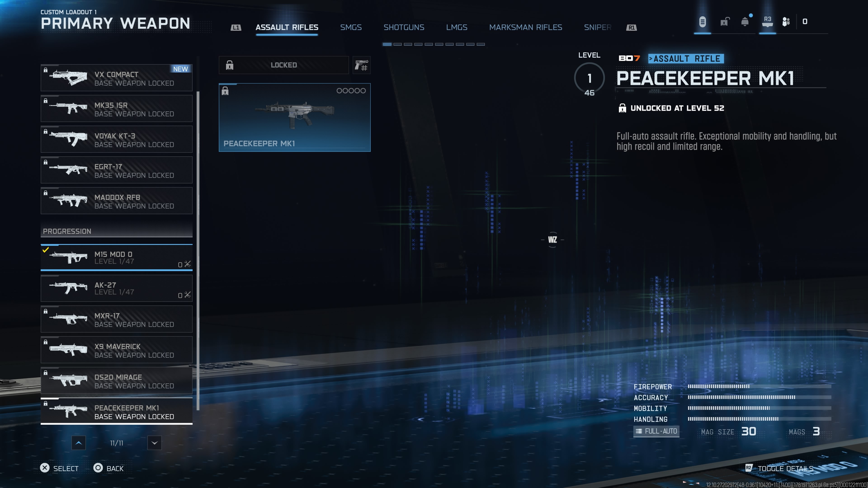868x488 pixels.
Task: Switch to the Assault Rifles tab
Action: [x=287, y=27]
